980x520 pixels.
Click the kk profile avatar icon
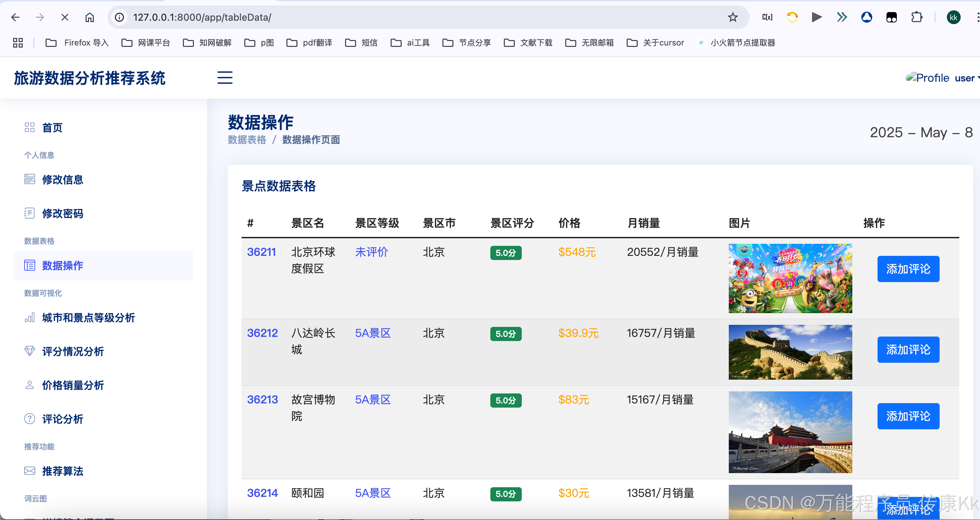tap(953, 17)
